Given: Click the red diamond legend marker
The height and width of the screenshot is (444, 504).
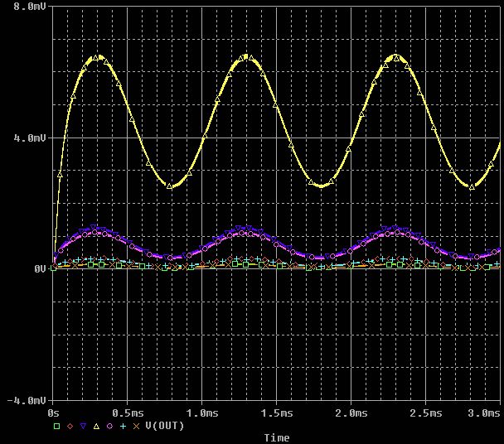Looking at the screenshot, I should [70, 426].
